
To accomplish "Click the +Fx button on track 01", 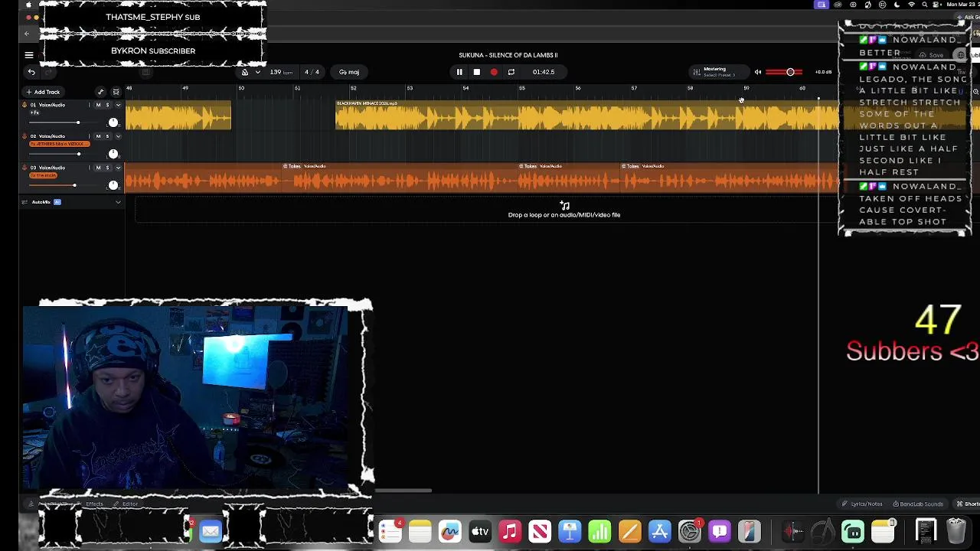I will [34, 112].
